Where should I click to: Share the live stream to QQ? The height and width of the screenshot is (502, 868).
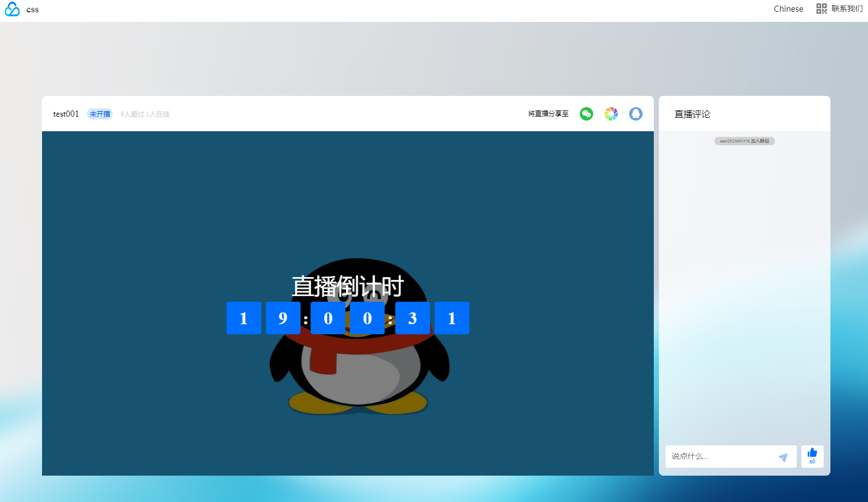[636, 114]
